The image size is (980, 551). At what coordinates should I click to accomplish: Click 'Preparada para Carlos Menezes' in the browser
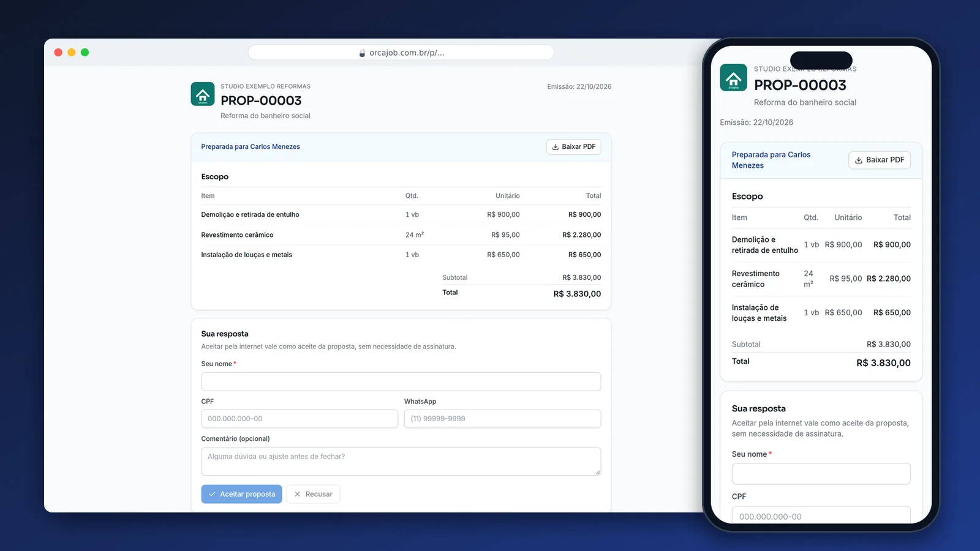251,147
